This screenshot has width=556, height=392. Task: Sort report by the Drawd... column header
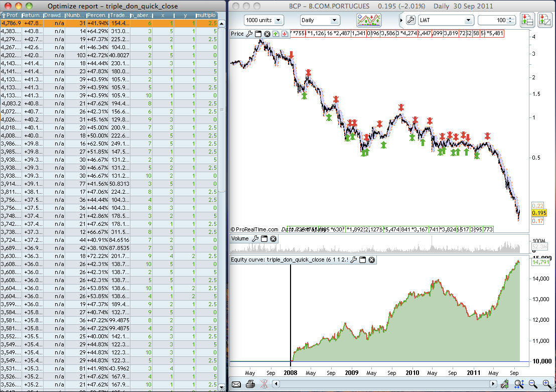[x=54, y=15]
